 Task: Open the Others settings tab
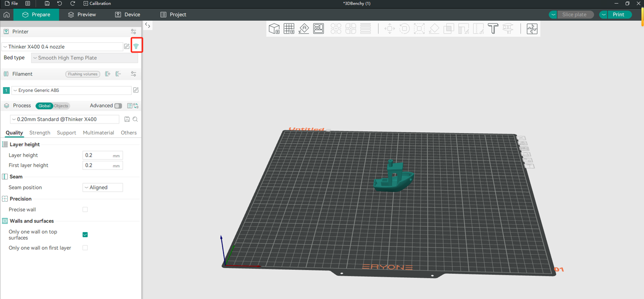(129, 133)
